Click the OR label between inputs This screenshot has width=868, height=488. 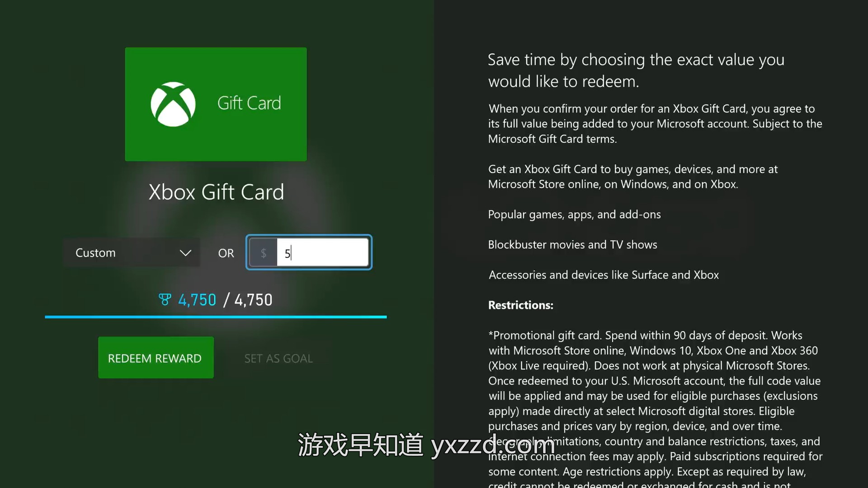tap(226, 253)
